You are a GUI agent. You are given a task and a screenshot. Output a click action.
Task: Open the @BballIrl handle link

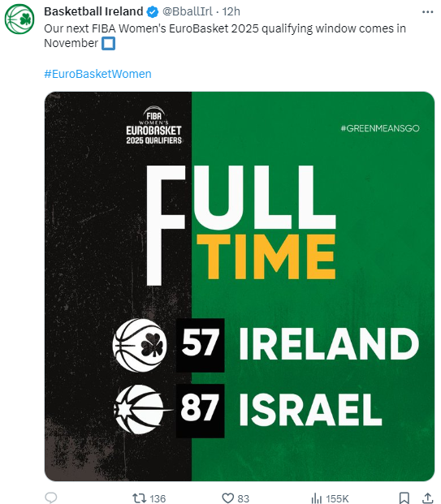[x=188, y=11]
